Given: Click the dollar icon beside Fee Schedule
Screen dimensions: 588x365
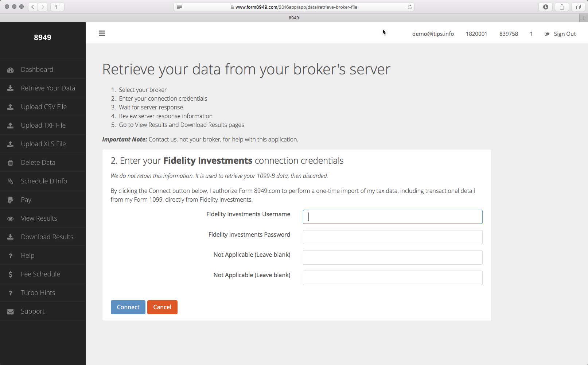Looking at the screenshot, I should (11, 274).
